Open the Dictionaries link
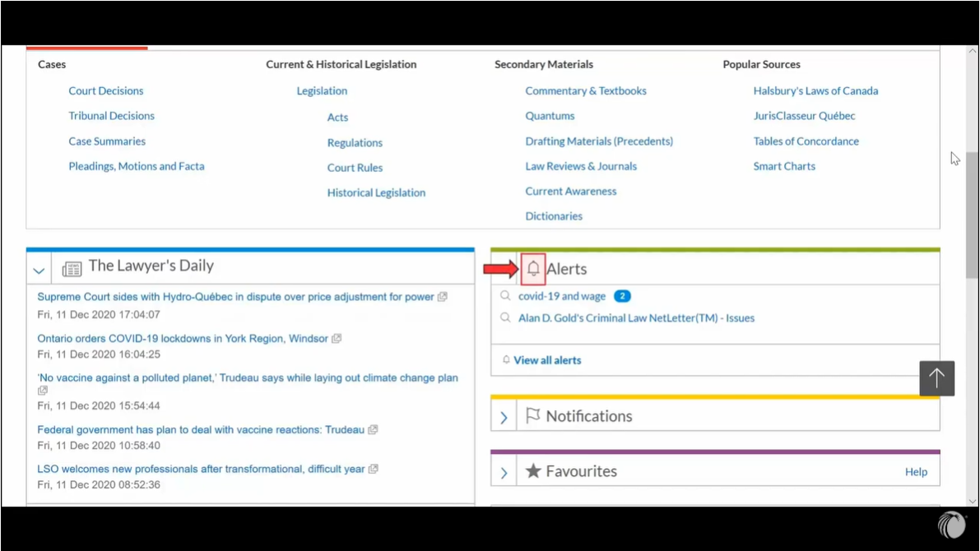 click(x=554, y=216)
